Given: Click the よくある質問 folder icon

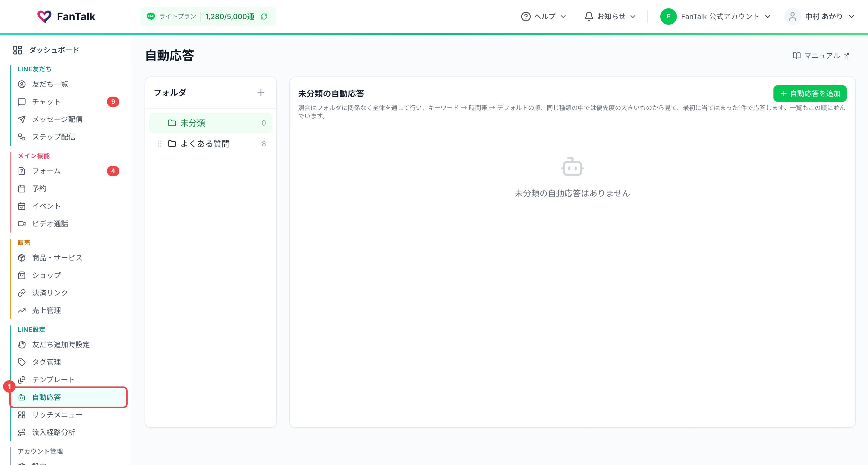Looking at the screenshot, I should (x=172, y=144).
